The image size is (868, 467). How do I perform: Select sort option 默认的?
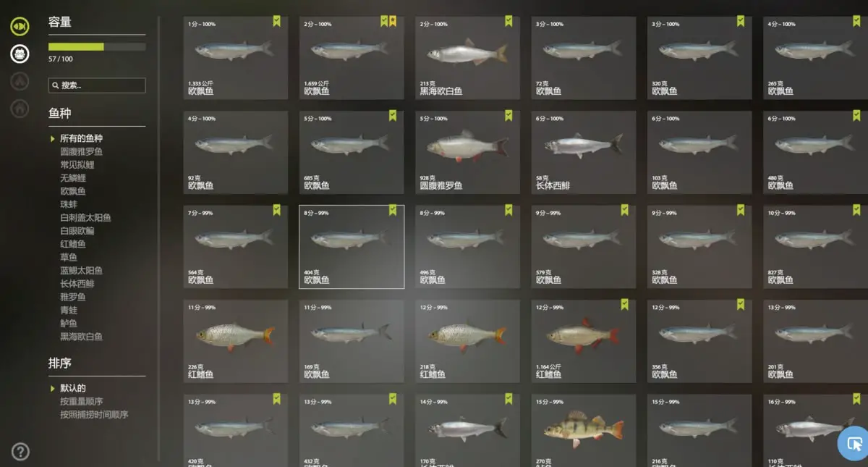click(x=73, y=388)
